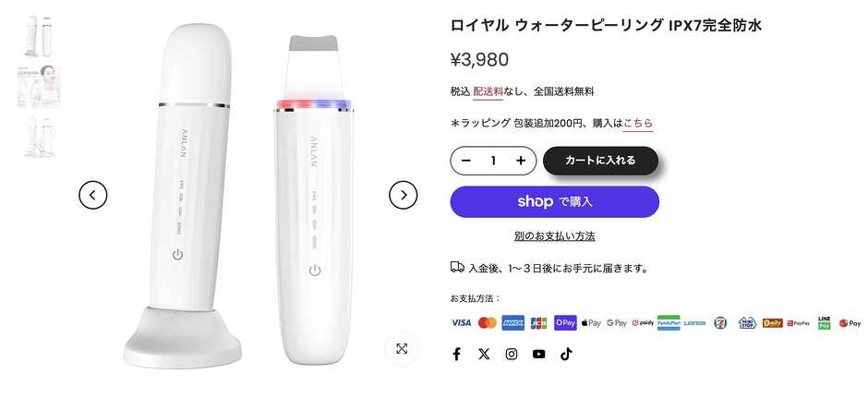Open the 配送料 shipping policy link

pos(488,91)
